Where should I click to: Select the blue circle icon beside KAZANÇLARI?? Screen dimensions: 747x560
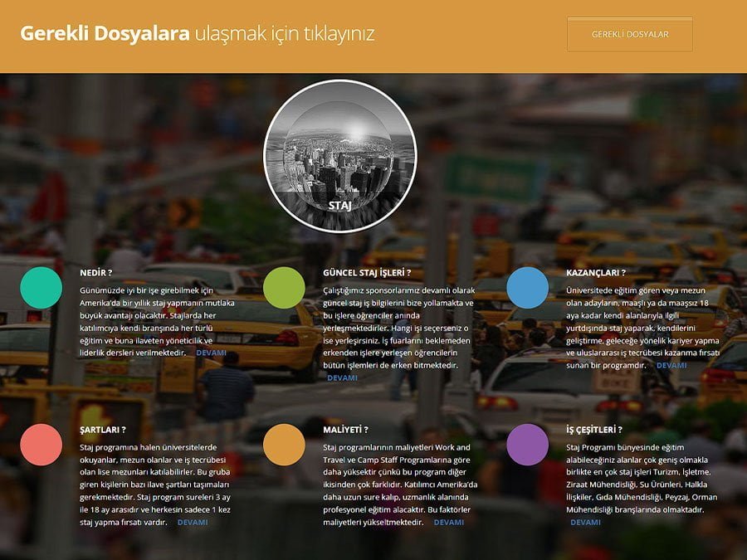click(528, 286)
